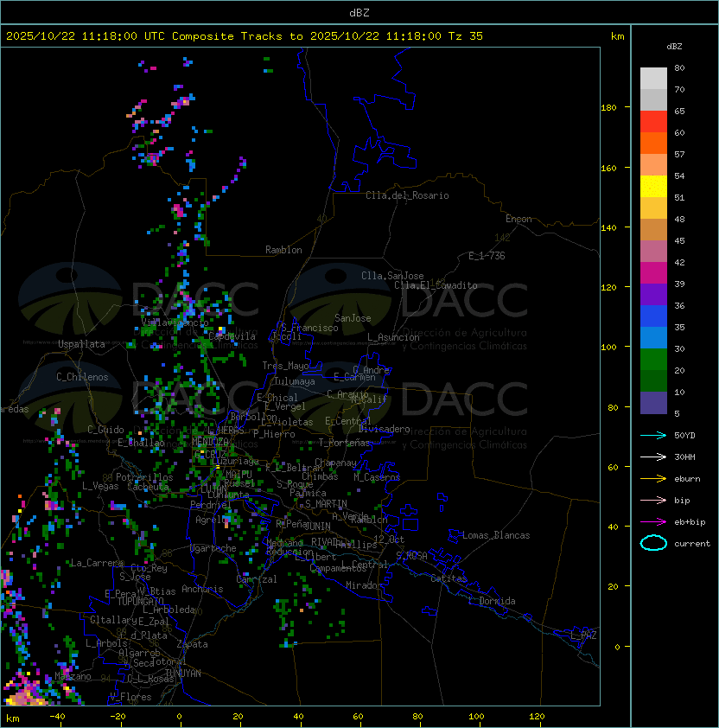This screenshot has height=728, width=719.
Task: Click the Tres_Mayo map label
Action: click(285, 366)
